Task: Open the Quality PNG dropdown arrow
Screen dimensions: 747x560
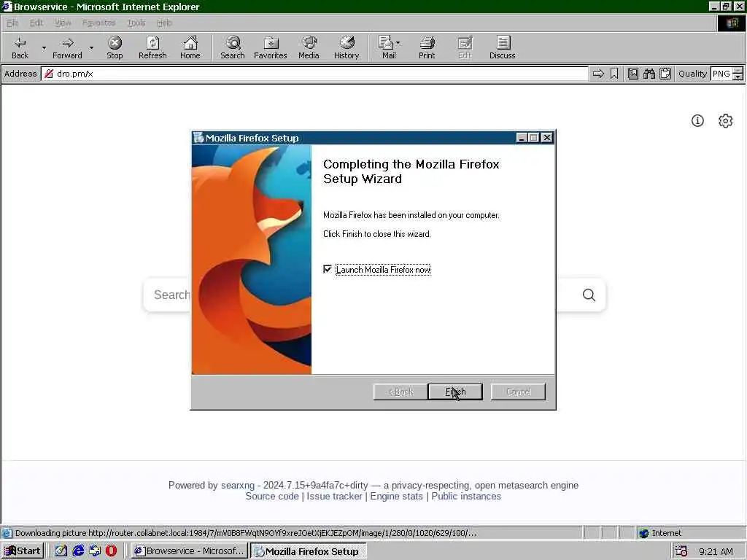Action: point(738,77)
